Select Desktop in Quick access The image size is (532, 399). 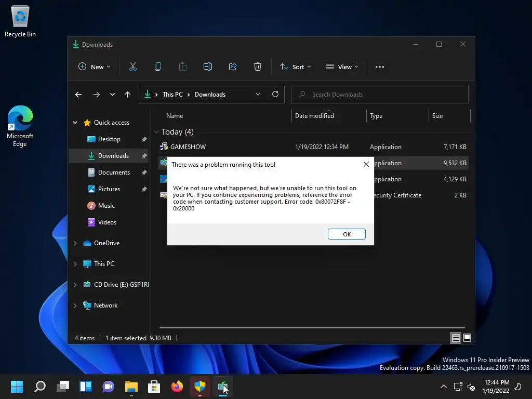tap(109, 139)
